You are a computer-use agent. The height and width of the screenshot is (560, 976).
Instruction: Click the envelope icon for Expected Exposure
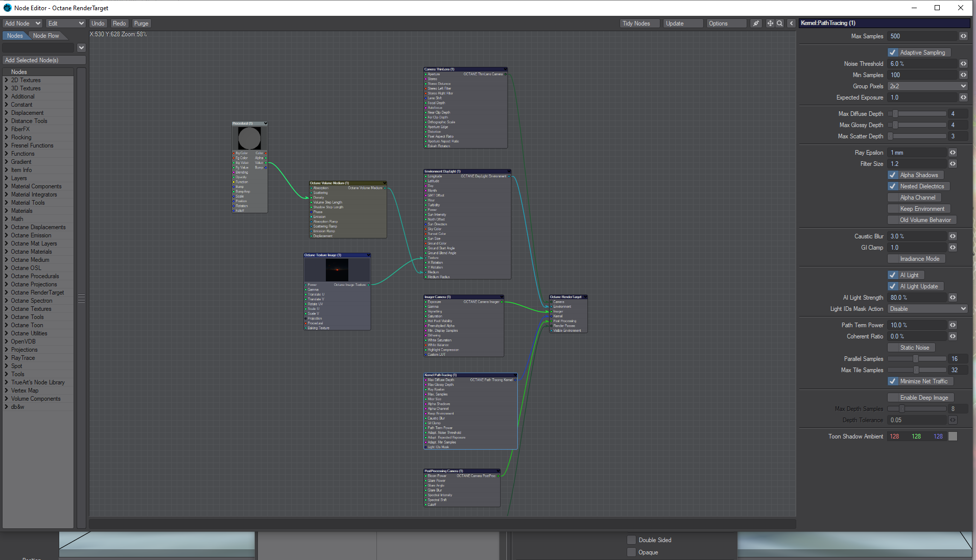[x=963, y=98]
